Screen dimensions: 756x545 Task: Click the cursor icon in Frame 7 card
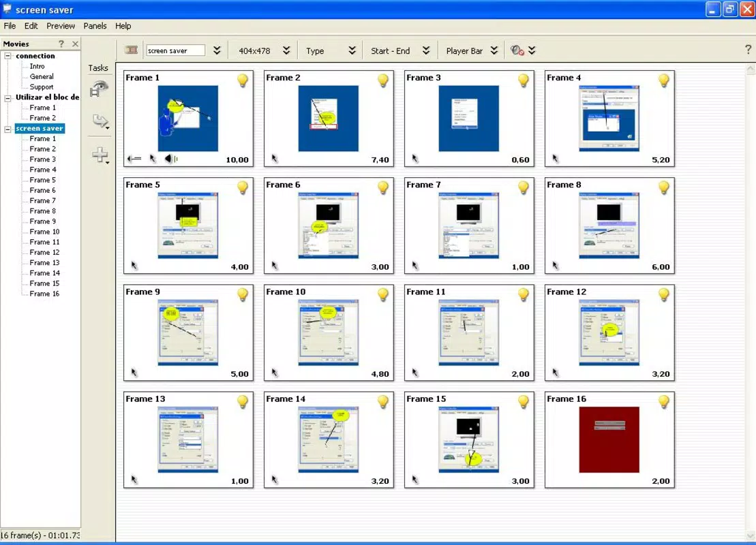(x=415, y=266)
